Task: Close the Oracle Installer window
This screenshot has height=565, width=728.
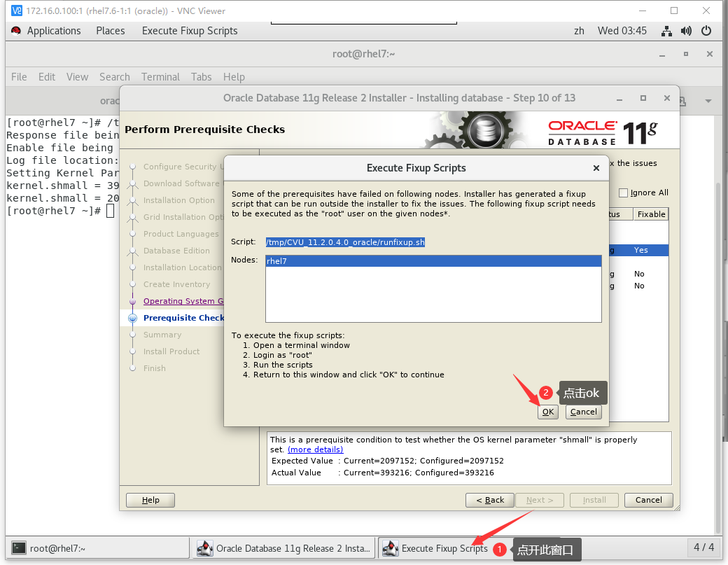Action: coord(666,98)
